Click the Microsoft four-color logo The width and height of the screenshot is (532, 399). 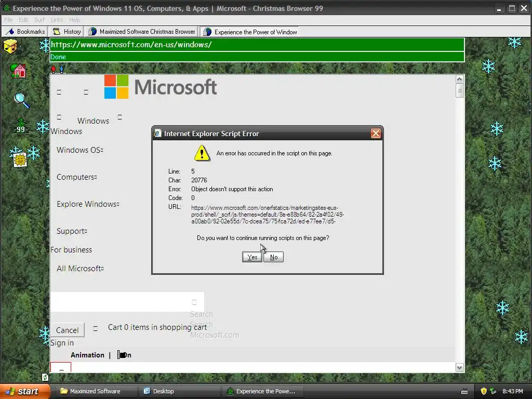click(116, 87)
